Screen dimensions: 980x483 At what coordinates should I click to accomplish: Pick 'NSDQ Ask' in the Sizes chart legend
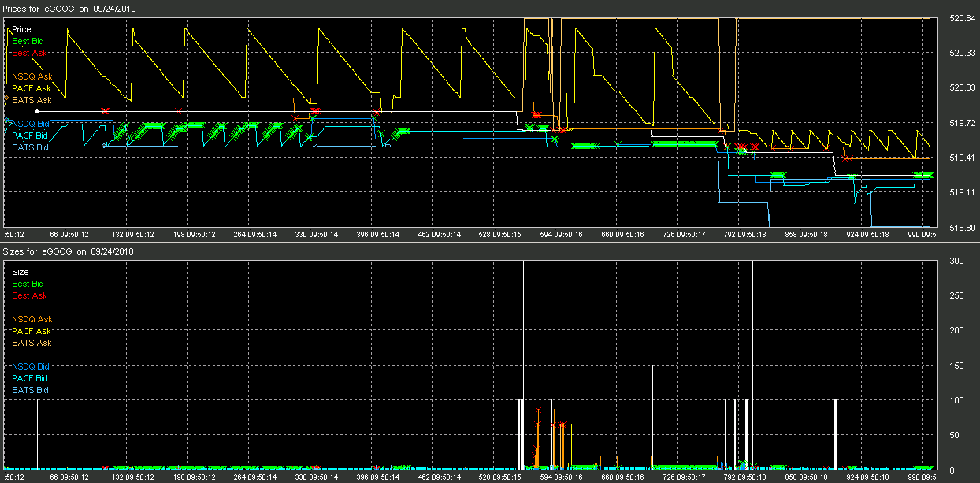(x=32, y=319)
